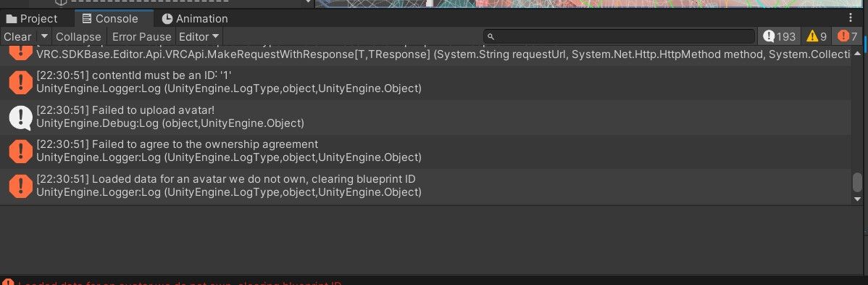Toggle the Collapse button
The height and width of the screenshot is (285, 868).
tap(78, 36)
